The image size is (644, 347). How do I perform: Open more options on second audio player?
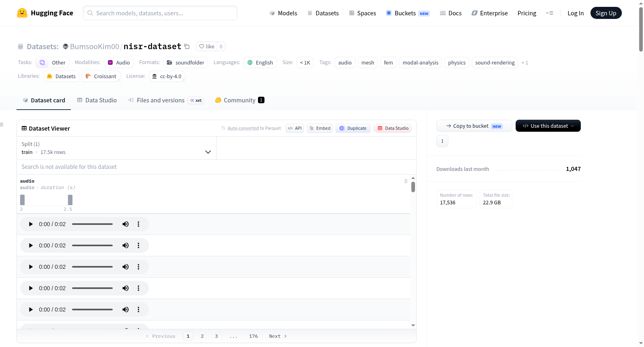pos(138,245)
